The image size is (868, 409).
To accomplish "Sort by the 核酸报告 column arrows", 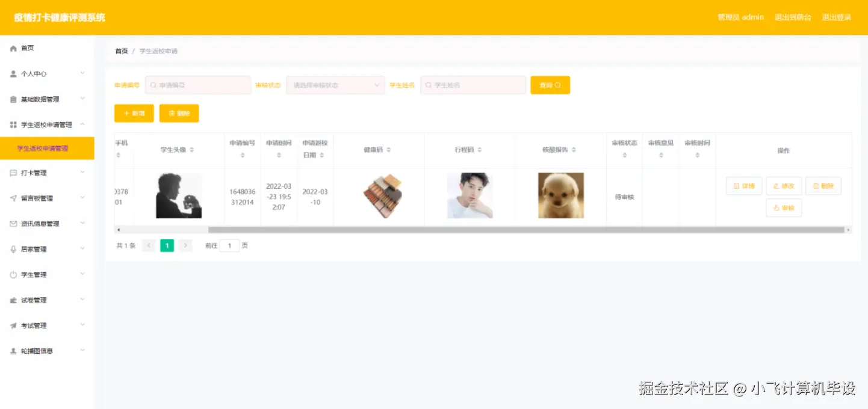I will (574, 150).
